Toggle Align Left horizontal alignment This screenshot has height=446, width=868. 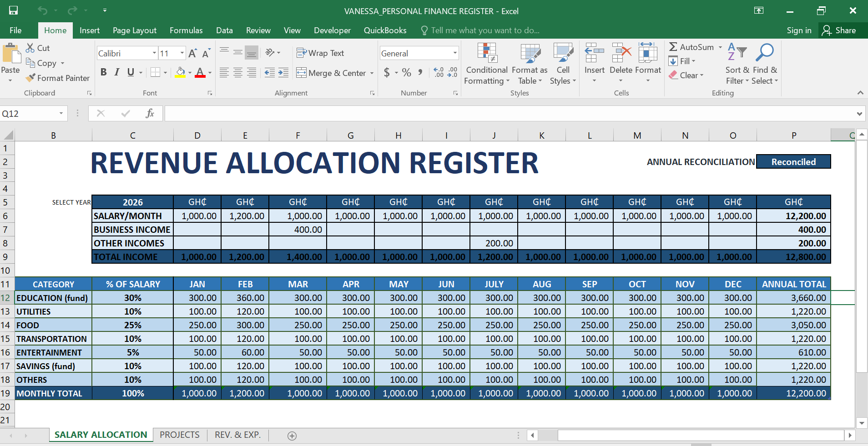(x=224, y=73)
